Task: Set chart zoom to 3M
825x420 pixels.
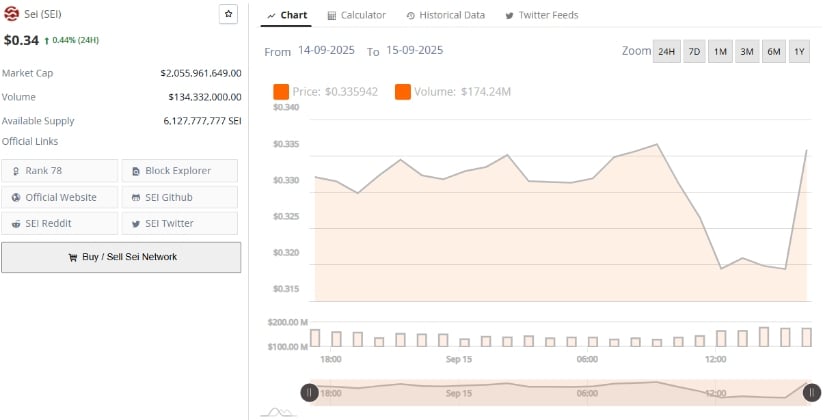Action: coord(747,52)
